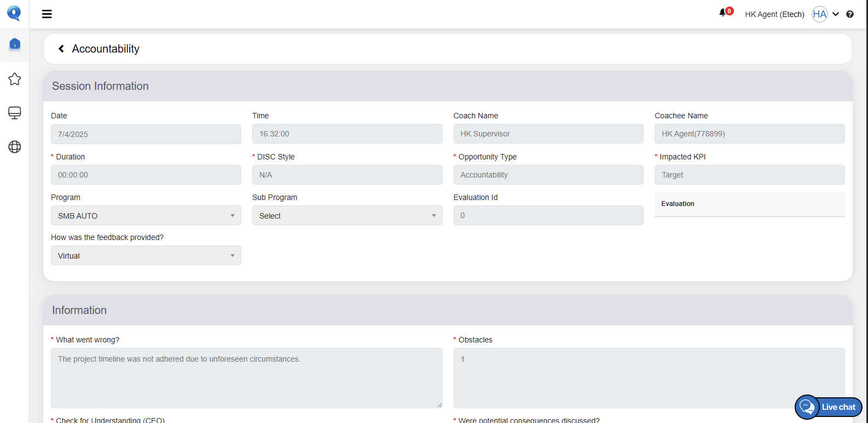Screen dimensions: 868x423
Task: Select the monitor icon in sidebar
Action: 15,113
